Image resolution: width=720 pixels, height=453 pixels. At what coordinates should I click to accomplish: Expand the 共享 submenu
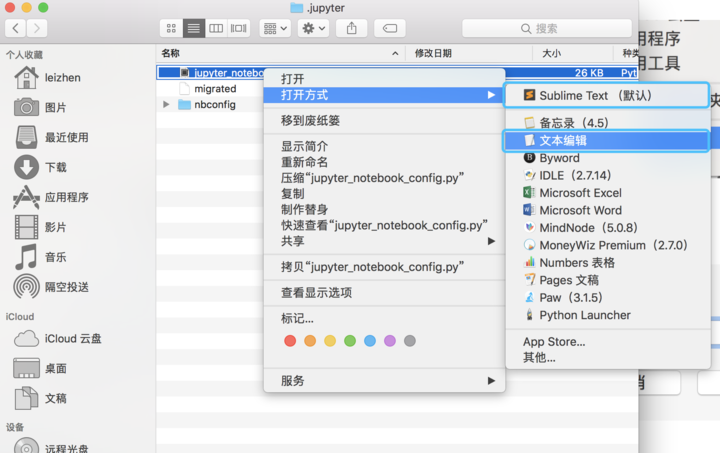[384, 241]
